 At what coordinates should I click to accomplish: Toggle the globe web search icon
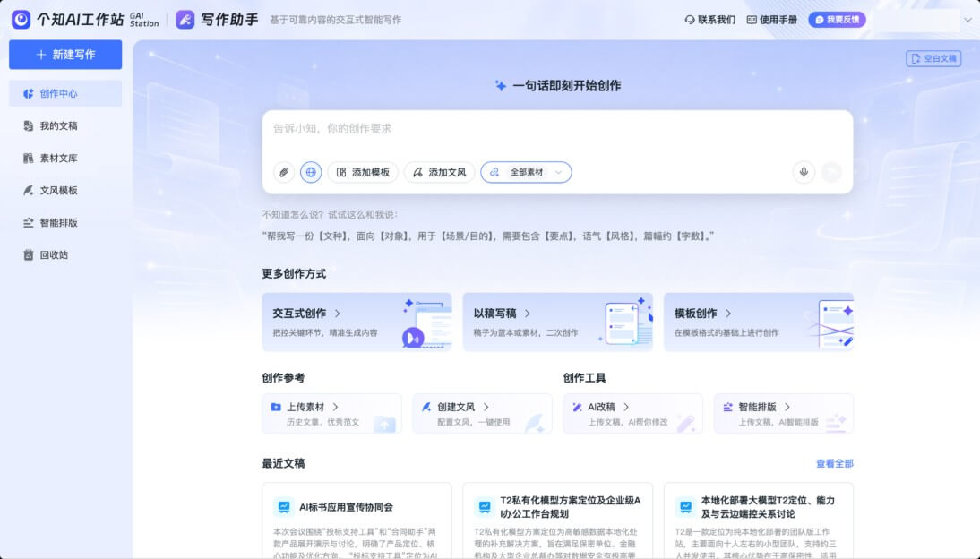[311, 172]
